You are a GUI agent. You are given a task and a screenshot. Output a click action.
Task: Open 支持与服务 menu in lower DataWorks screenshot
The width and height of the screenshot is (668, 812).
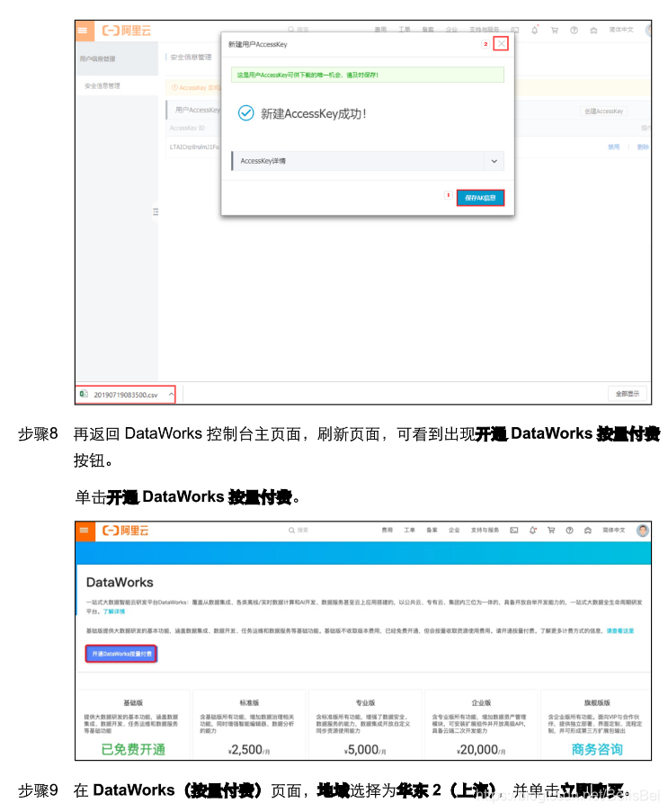click(485, 531)
